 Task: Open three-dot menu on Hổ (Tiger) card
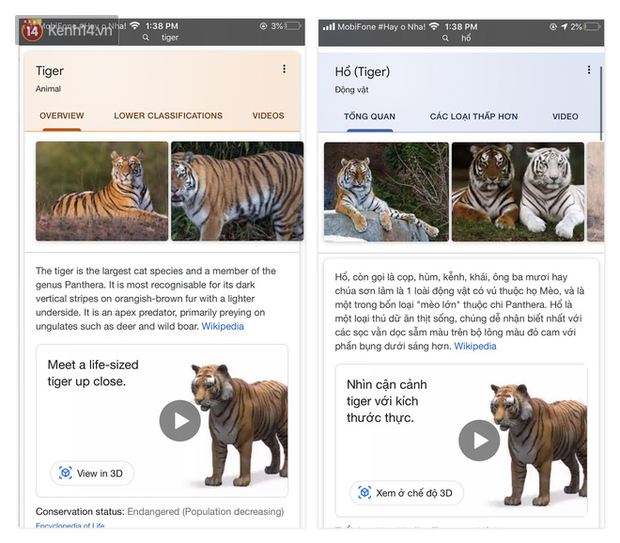coord(589,70)
